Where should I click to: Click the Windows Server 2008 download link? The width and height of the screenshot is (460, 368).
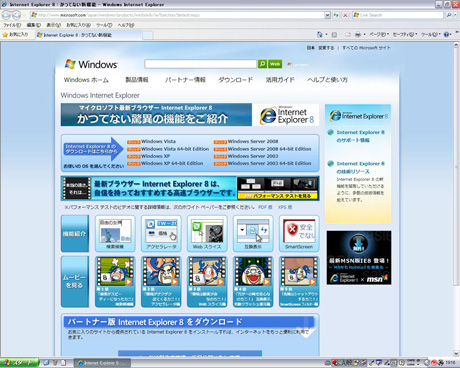point(253,141)
